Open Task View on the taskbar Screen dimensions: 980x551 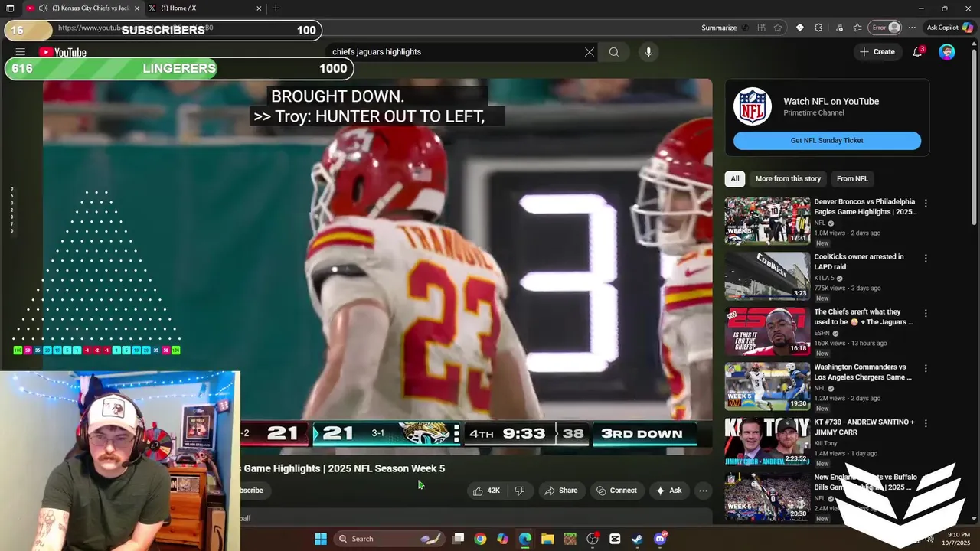(x=458, y=539)
